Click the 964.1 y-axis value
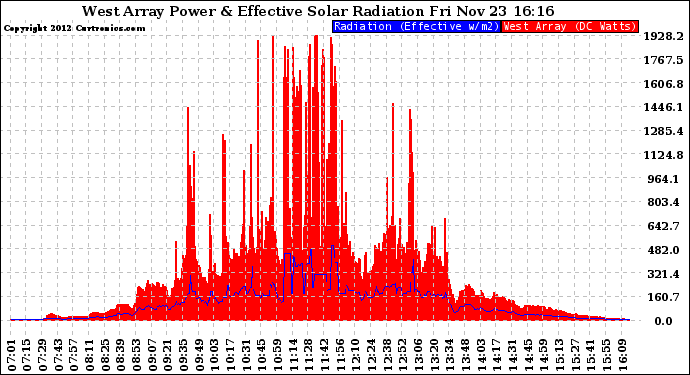Image resolution: width=690 pixels, height=375 pixels. click(x=664, y=179)
